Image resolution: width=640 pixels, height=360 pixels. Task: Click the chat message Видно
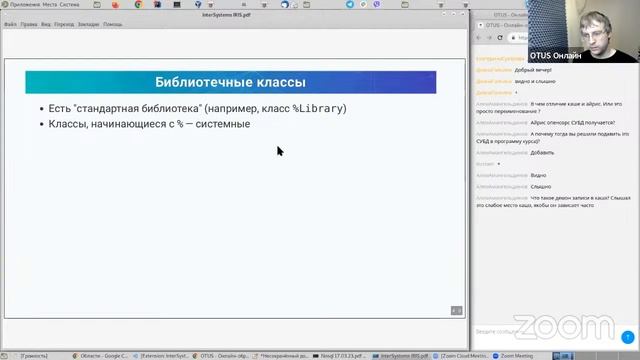[538, 176]
